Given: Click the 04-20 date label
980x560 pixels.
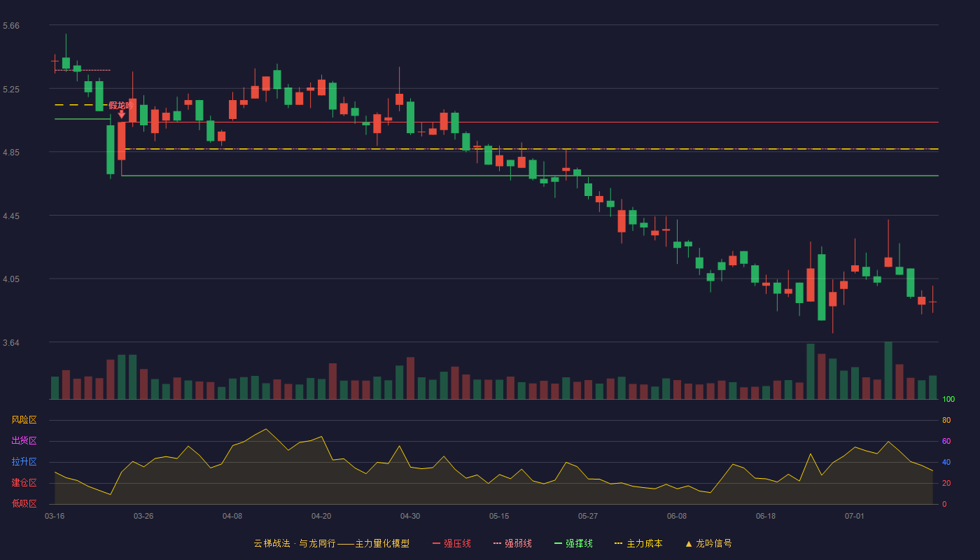Looking at the screenshot, I should pos(321,516).
